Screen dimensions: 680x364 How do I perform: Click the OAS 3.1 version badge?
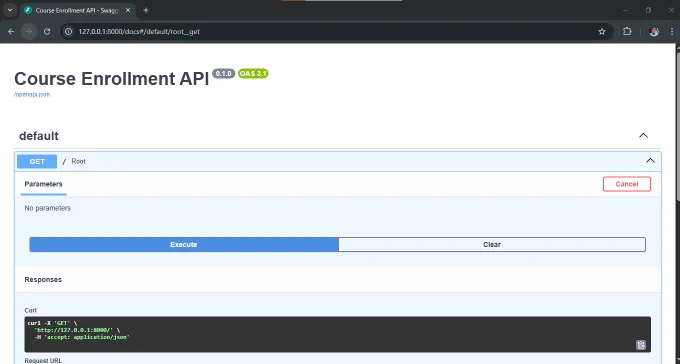(253, 74)
